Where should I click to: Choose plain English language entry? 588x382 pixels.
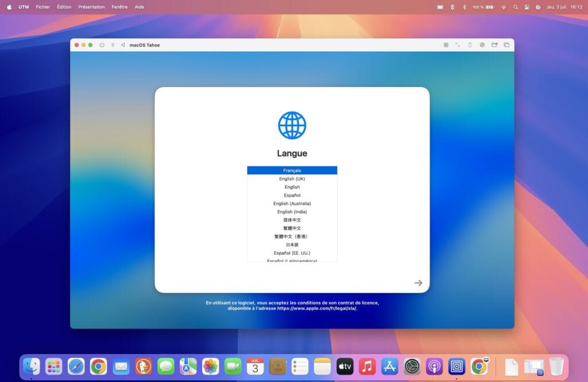click(x=292, y=187)
